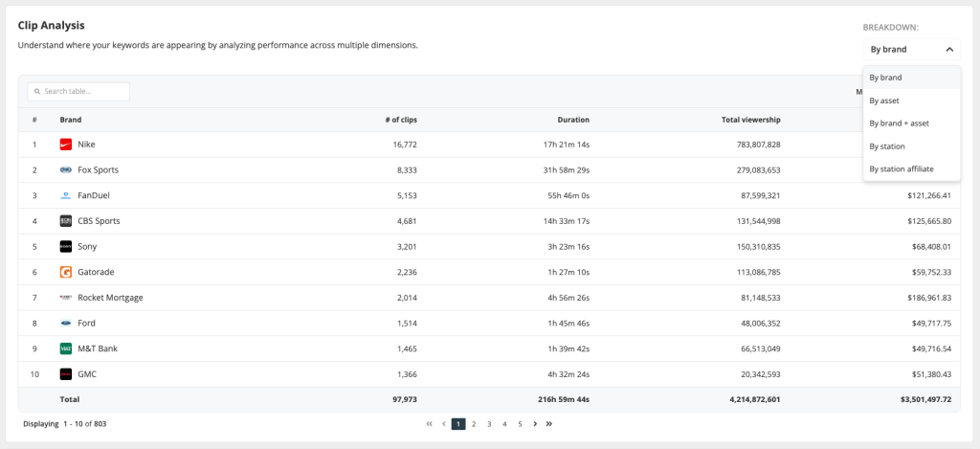This screenshot has height=449, width=980.
Task: Sort by the Duration column header
Action: [574, 120]
